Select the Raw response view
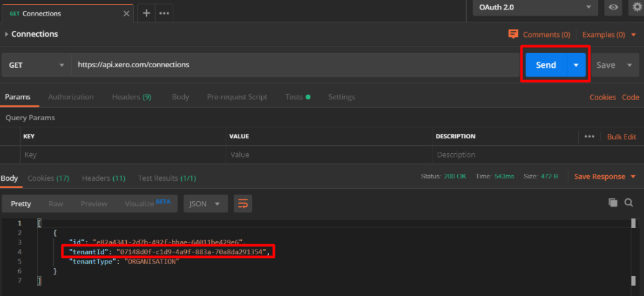This screenshot has height=296, width=644. point(56,204)
